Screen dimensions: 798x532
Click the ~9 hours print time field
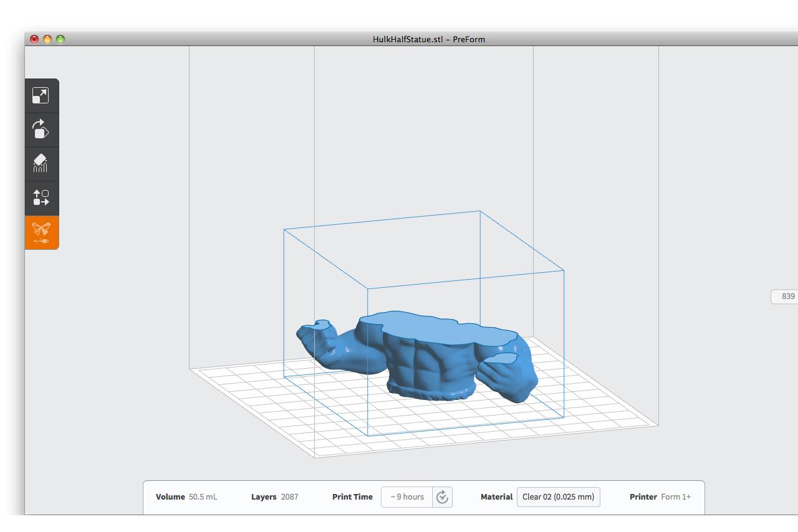pyautogui.click(x=407, y=497)
